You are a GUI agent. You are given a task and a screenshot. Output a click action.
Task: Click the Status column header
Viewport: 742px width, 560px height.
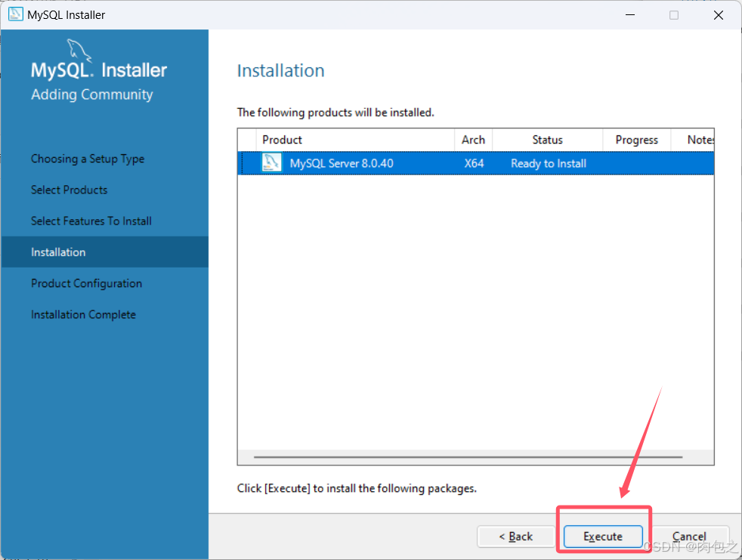click(548, 140)
